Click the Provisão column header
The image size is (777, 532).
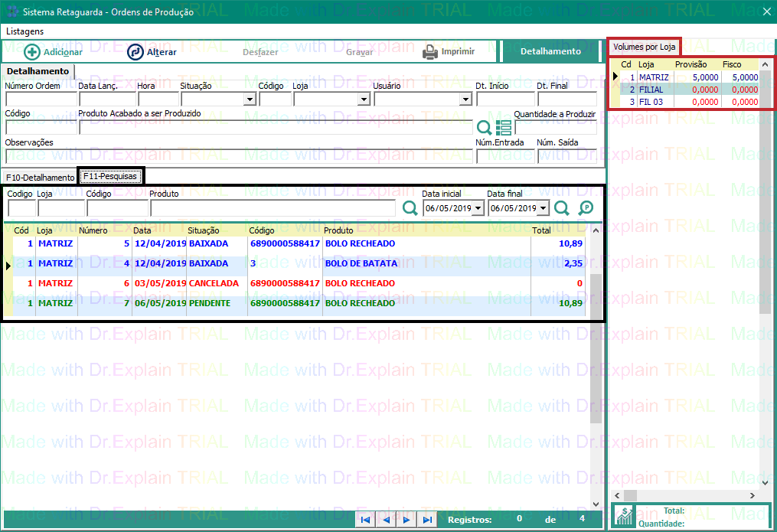coord(690,64)
